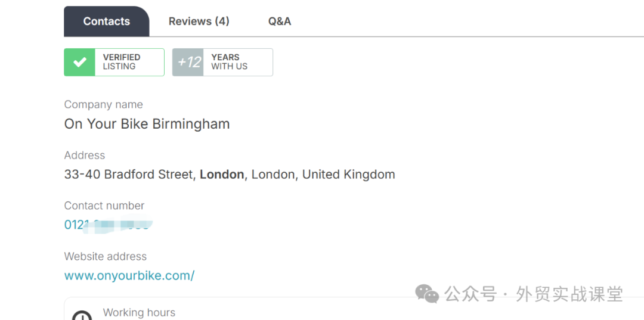Image resolution: width=644 pixels, height=320 pixels.
Task: Click the 外贸实战课堂 watermark text
Action: [x=569, y=294]
